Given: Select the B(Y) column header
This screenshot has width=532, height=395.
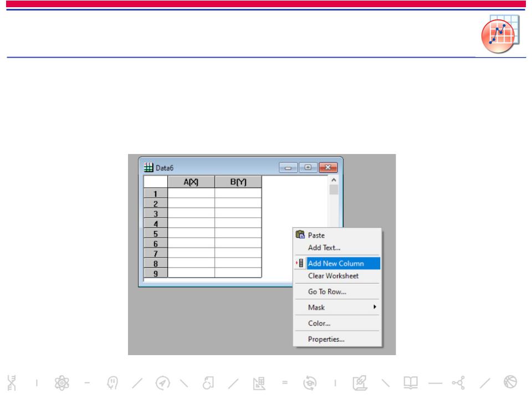Looking at the screenshot, I should [238, 182].
